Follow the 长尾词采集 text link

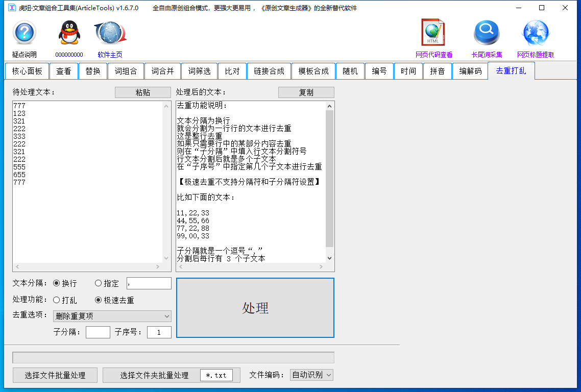[x=487, y=55]
